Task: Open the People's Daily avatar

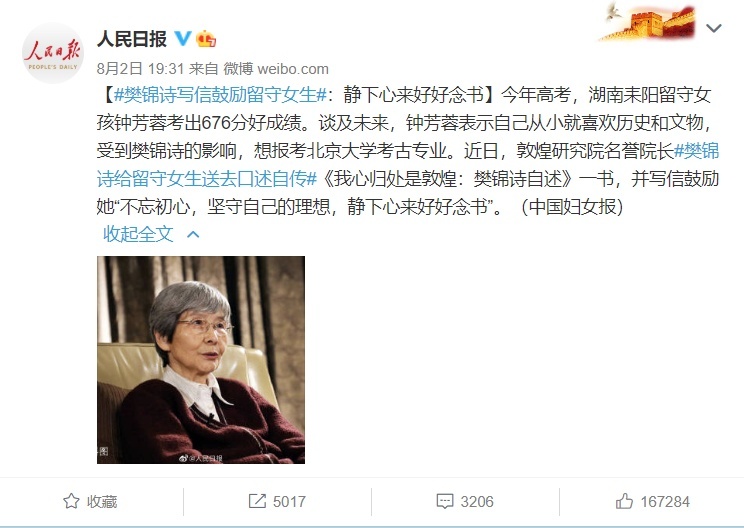Action: pyautogui.click(x=53, y=53)
